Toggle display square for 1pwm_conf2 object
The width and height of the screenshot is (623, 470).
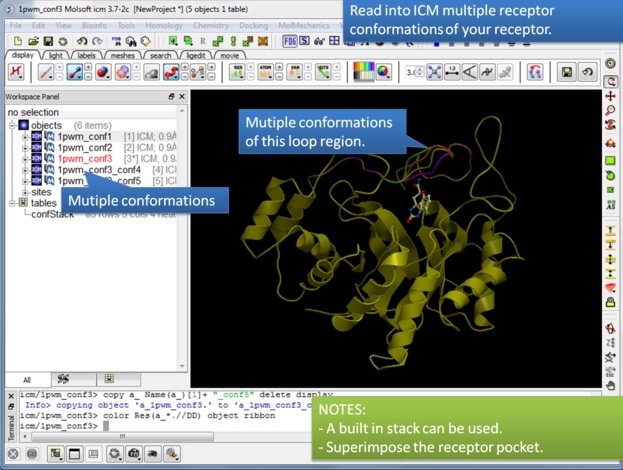click(x=36, y=147)
